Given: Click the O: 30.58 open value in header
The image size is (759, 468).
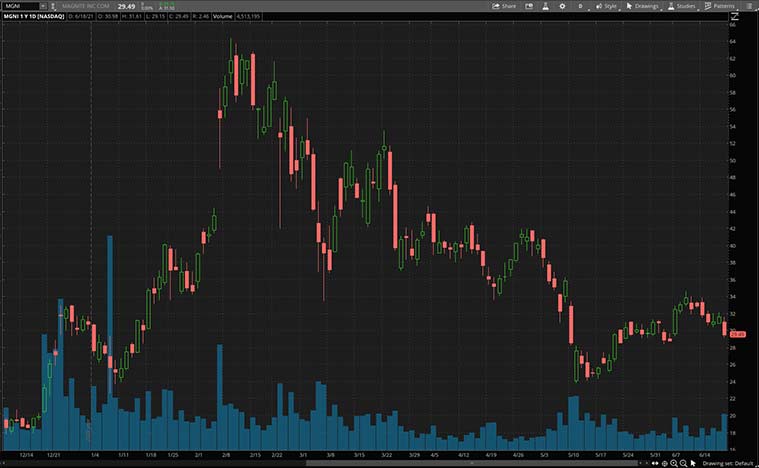Looking at the screenshot, I should (107, 16).
